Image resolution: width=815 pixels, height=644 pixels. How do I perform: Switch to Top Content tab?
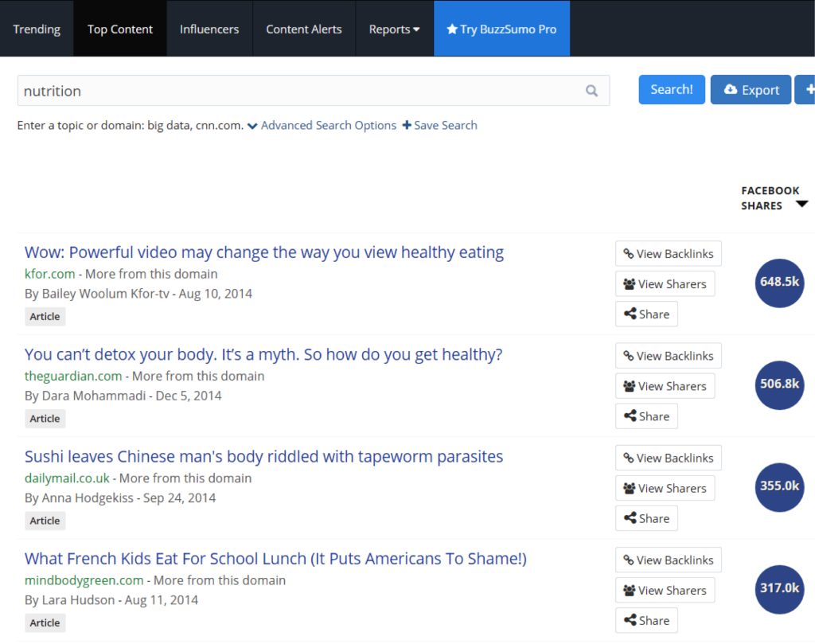click(x=120, y=29)
